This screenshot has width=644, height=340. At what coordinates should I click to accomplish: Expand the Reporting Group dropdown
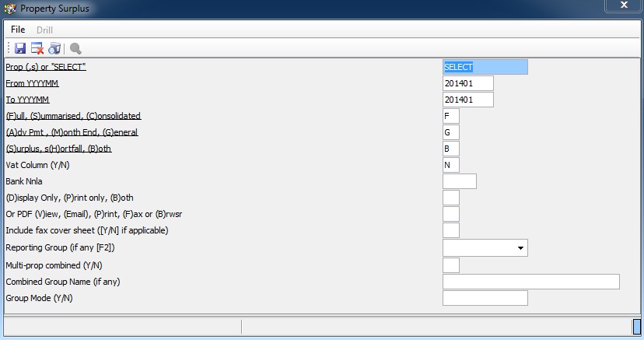click(x=519, y=248)
